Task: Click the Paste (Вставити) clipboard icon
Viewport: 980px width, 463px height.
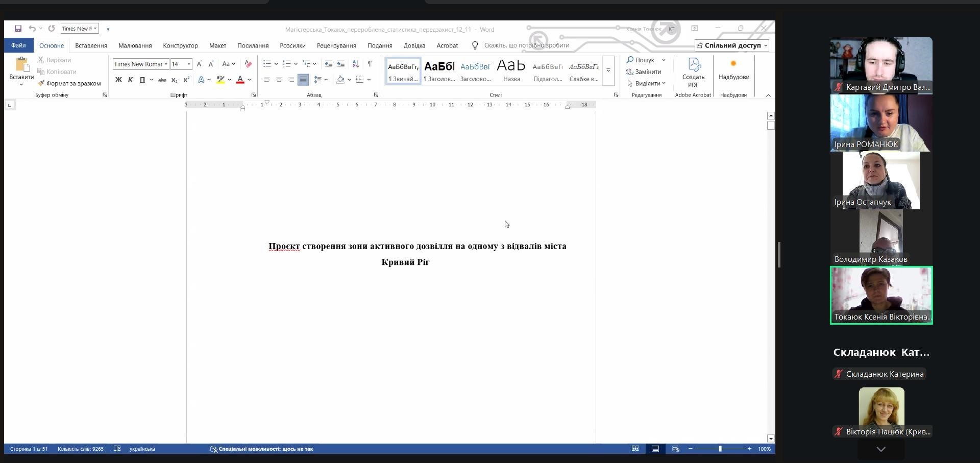Action: [x=21, y=65]
